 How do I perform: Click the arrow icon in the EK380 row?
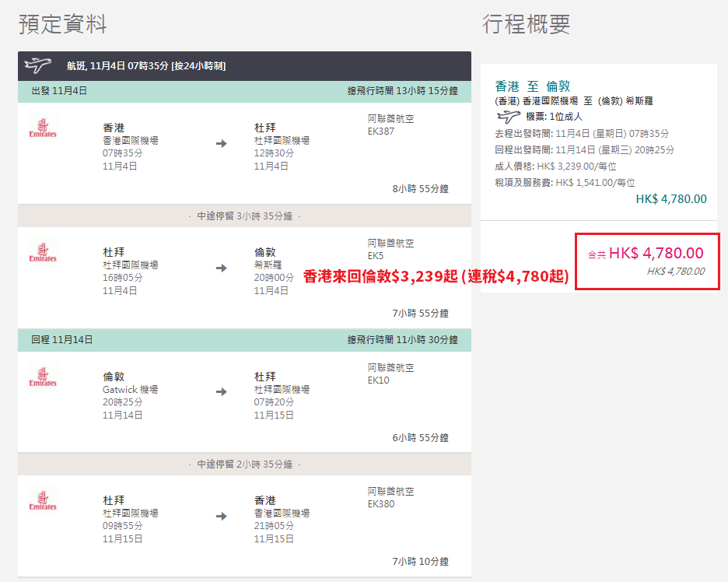[x=222, y=516]
